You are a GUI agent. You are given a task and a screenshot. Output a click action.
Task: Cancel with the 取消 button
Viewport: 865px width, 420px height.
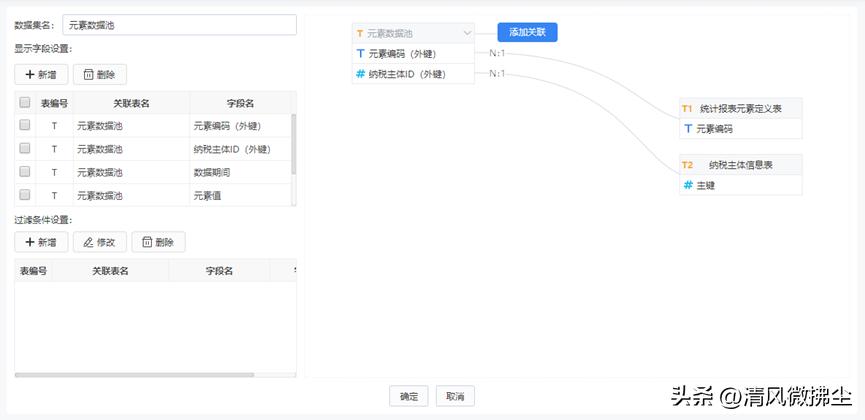(455, 396)
